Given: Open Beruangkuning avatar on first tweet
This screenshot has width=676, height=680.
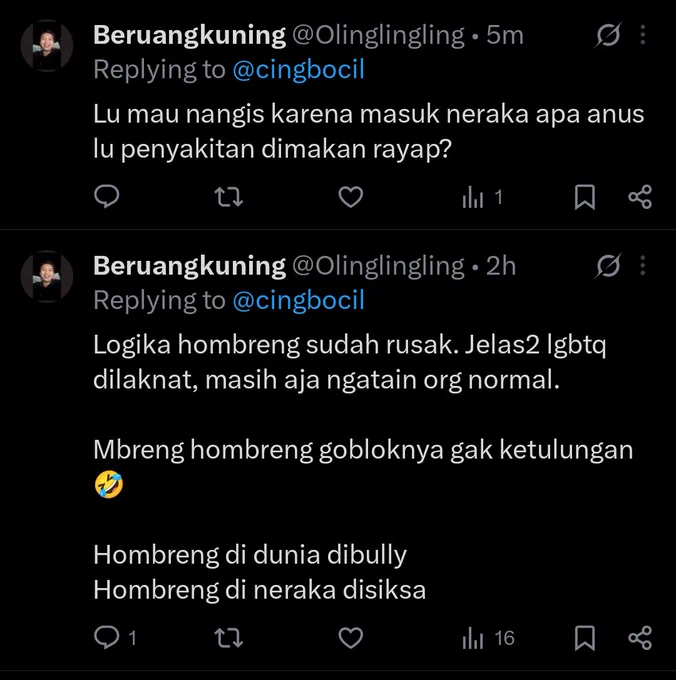Looking at the screenshot, I should [47, 46].
